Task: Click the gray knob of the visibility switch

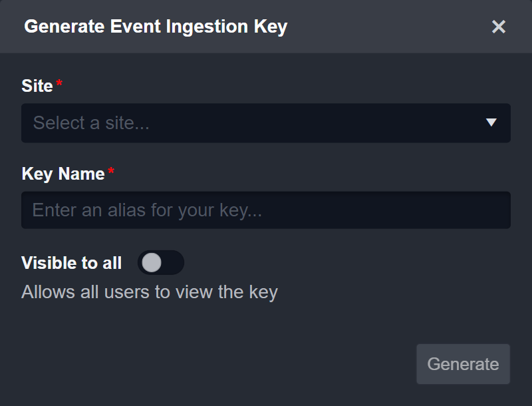Action: [152, 263]
